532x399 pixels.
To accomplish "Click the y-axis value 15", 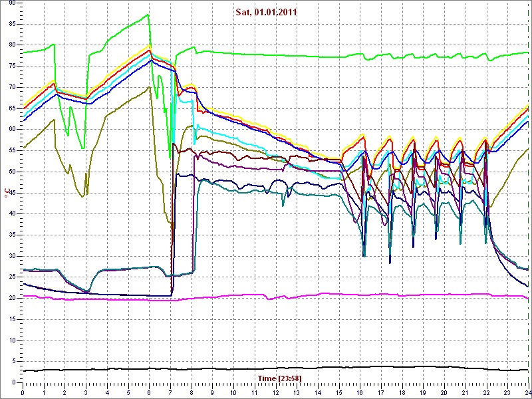I will 12,319.
